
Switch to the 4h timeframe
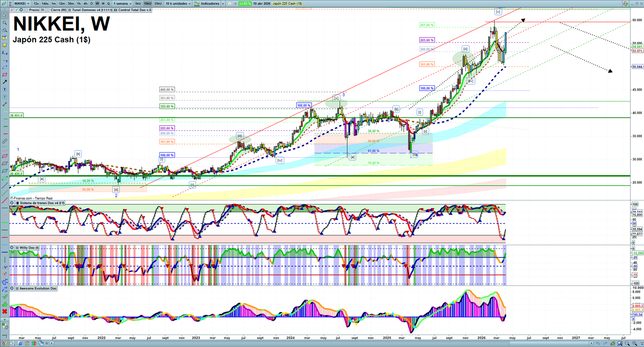pos(85,4)
